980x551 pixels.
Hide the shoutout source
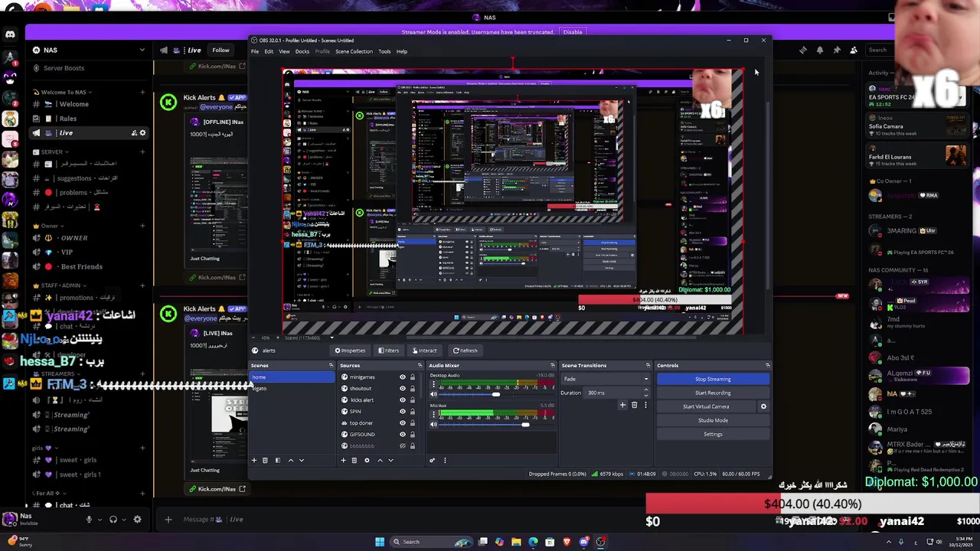click(403, 389)
